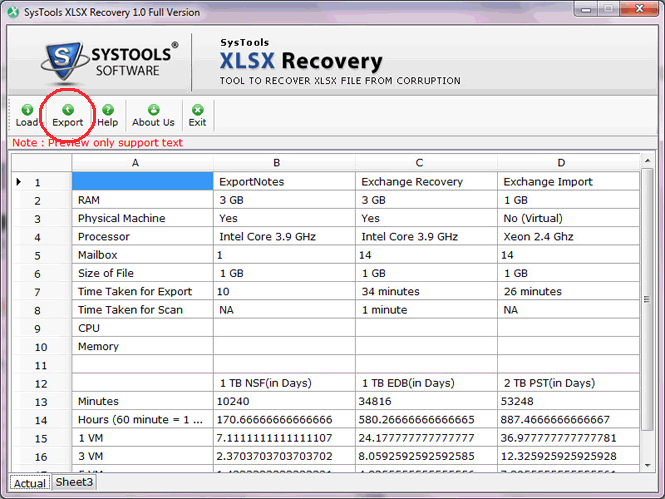Select the column C header
Screen dimensions: 665x499
point(427,163)
